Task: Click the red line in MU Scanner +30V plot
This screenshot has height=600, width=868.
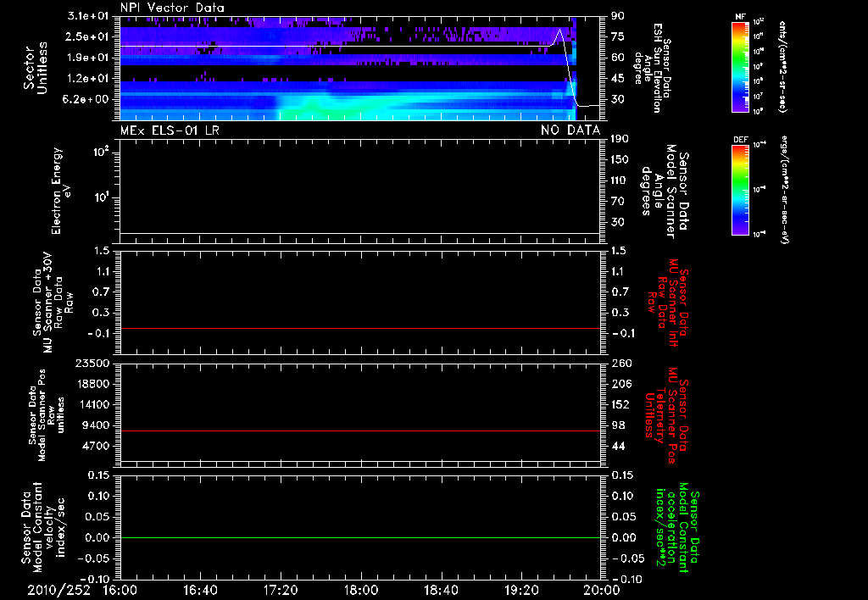Action: pos(359,328)
